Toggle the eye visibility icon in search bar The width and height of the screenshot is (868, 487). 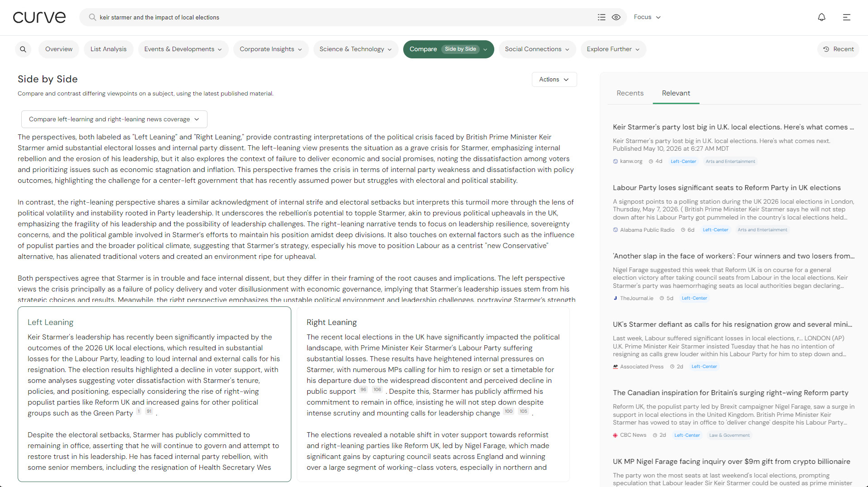[616, 17]
